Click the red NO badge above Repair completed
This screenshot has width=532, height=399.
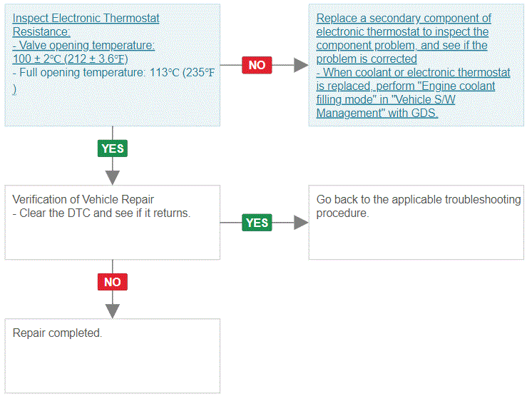coord(113,282)
